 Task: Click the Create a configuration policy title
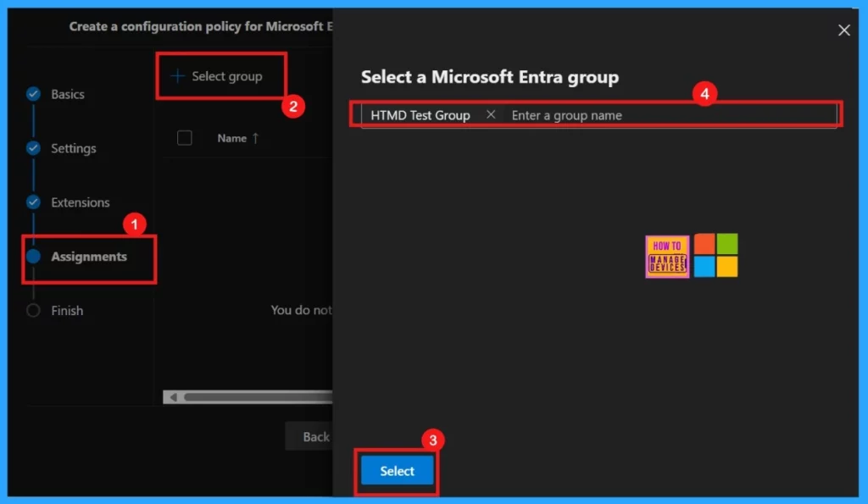pos(201,26)
